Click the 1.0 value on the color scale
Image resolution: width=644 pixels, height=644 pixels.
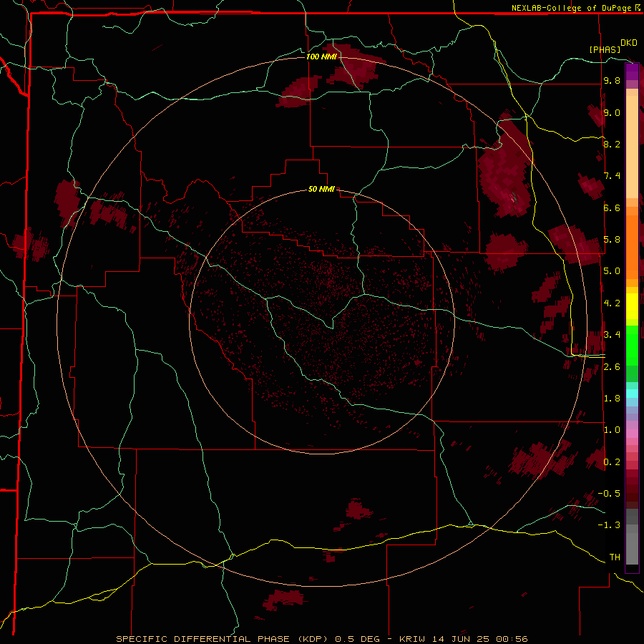pos(612,430)
